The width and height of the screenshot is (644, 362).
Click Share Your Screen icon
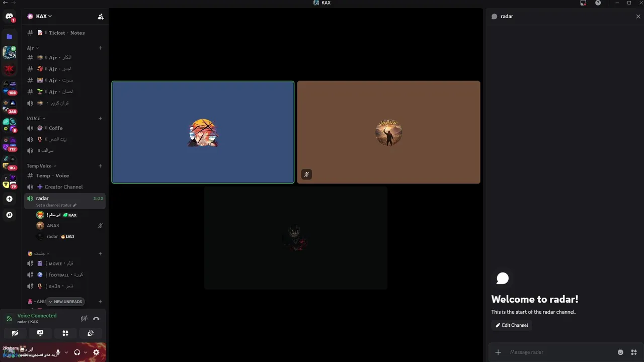[40, 333]
